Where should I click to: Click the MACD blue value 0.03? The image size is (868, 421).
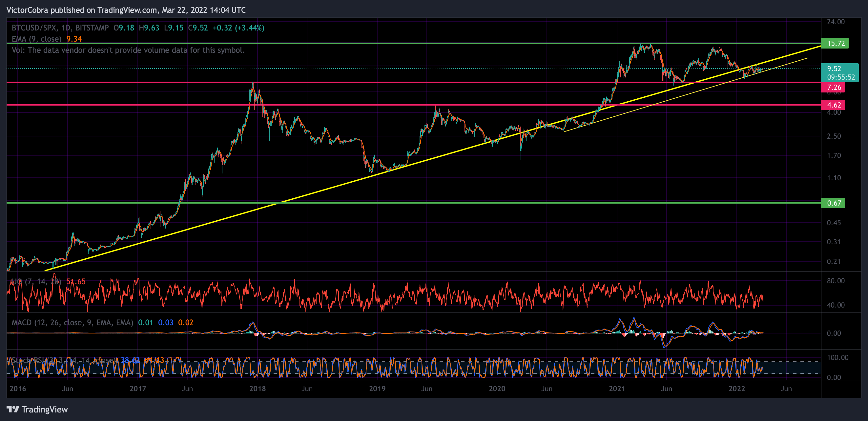coord(166,323)
